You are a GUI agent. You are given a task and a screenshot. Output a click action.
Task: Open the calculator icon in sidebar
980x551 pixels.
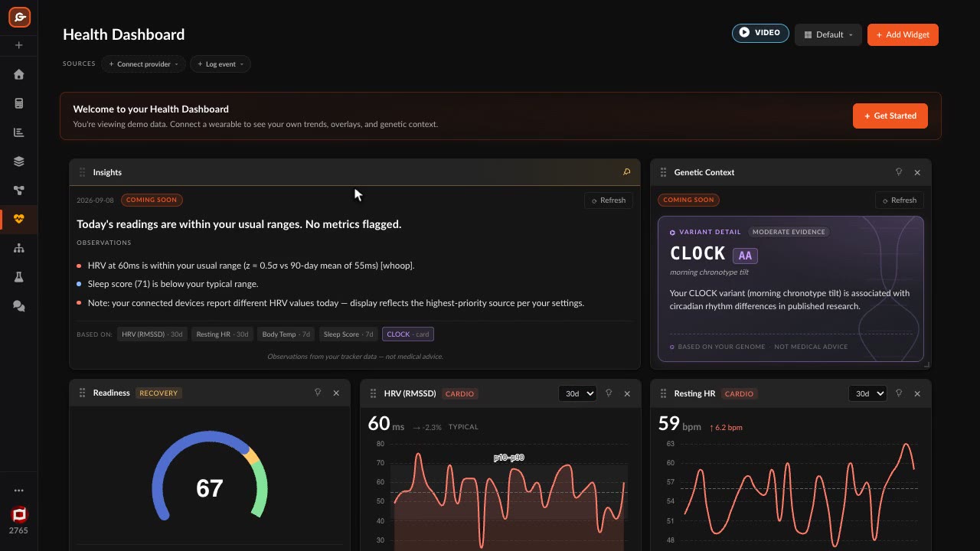[x=19, y=103]
